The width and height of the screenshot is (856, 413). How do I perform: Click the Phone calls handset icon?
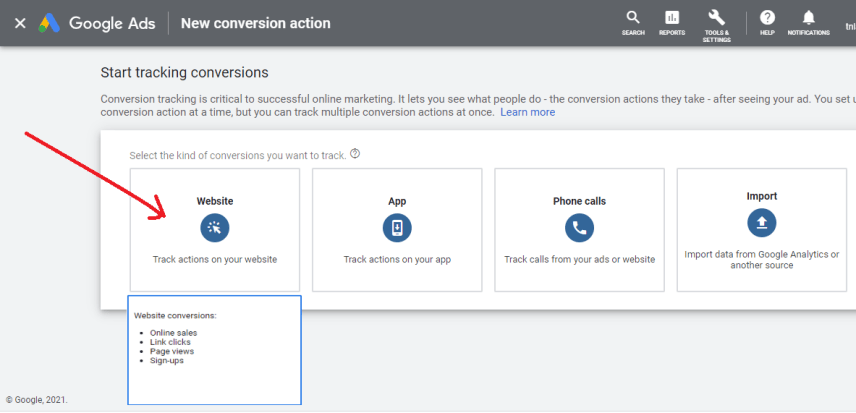(x=579, y=228)
